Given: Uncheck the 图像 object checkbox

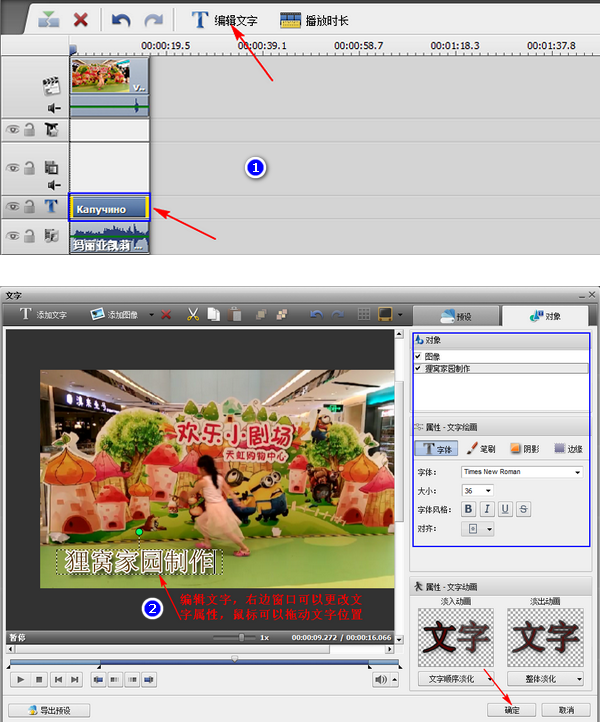Looking at the screenshot, I should [418, 356].
